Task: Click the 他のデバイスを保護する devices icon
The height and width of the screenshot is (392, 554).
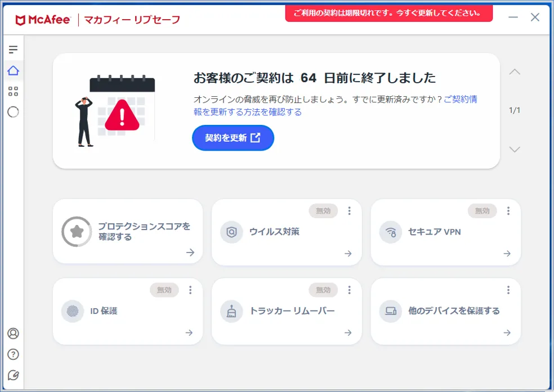Action: 390,311
